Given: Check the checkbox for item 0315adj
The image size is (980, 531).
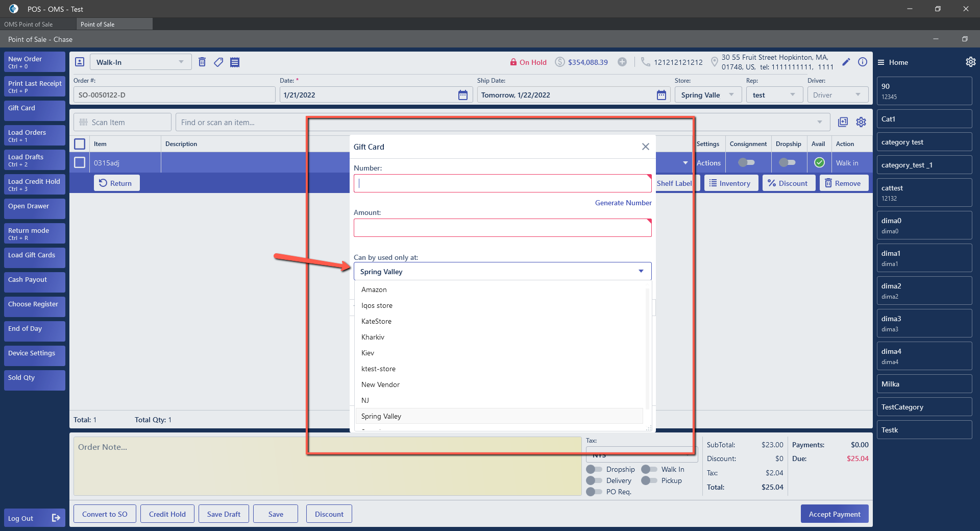Looking at the screenshot, I should click(x=80, y=162).
